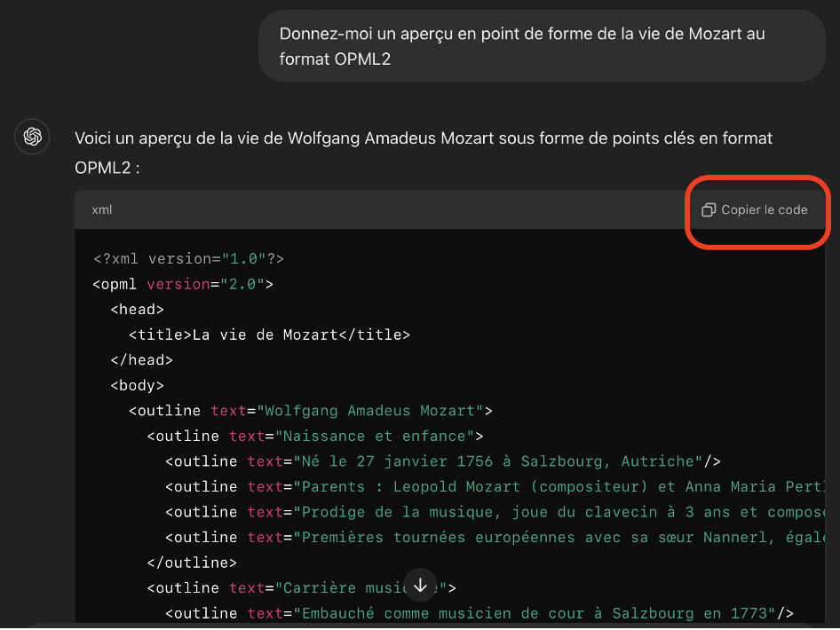Click the Parents Leopold Mozart outline line
This screenshot has width=840, height=630.
(x=493, y=487)
